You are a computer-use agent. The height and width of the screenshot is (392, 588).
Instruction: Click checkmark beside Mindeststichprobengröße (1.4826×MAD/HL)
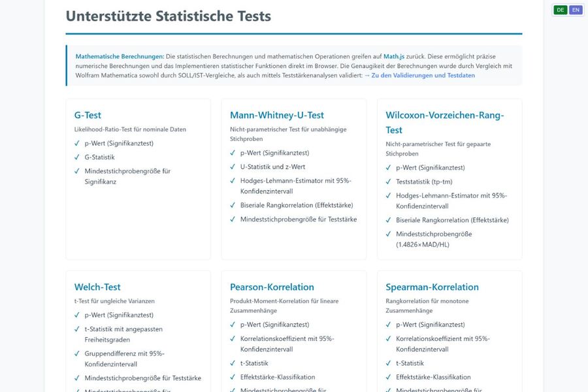[x=389, y=234]
